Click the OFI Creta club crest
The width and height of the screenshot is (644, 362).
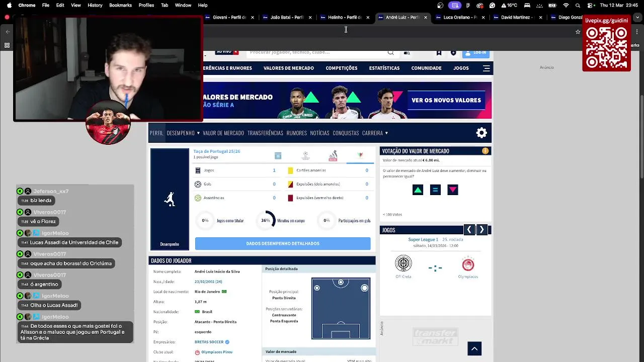coord(404,263)
